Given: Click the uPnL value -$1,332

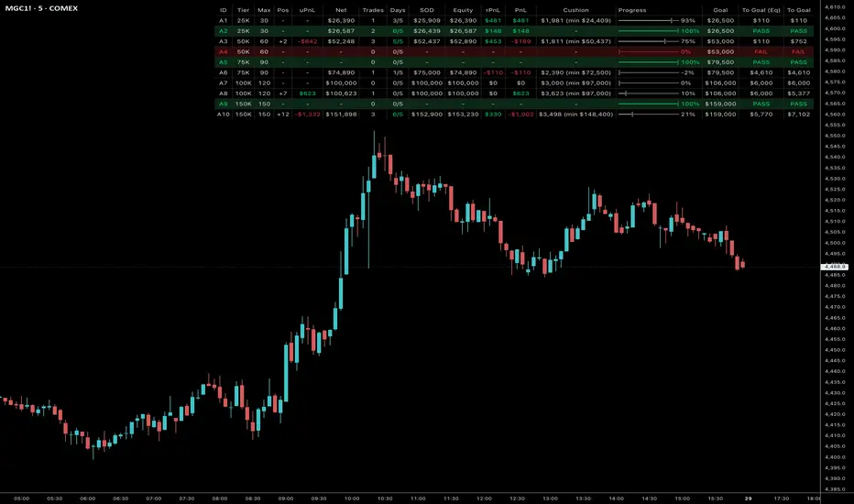Looking at the screenshot, I should click(307, 115).
